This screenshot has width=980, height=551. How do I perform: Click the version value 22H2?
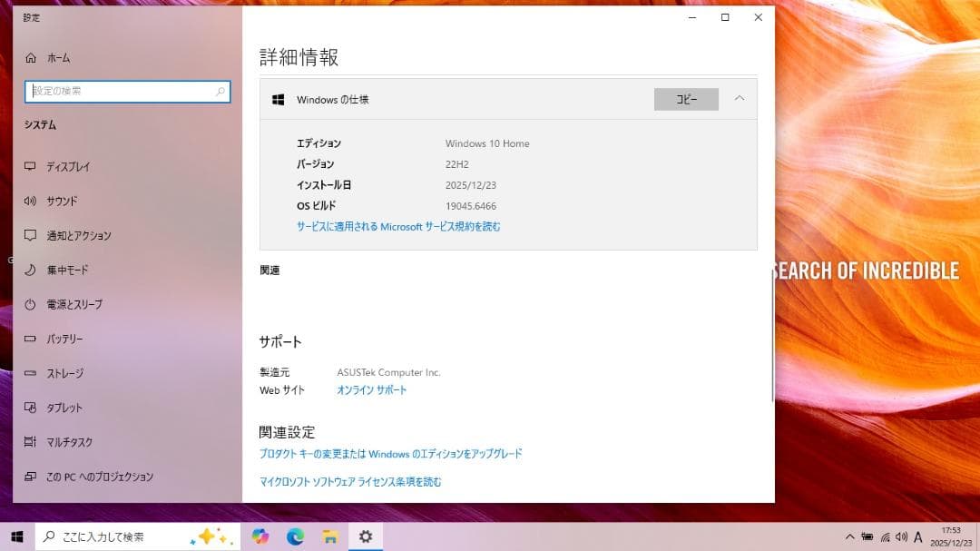[x=456, y=164]
